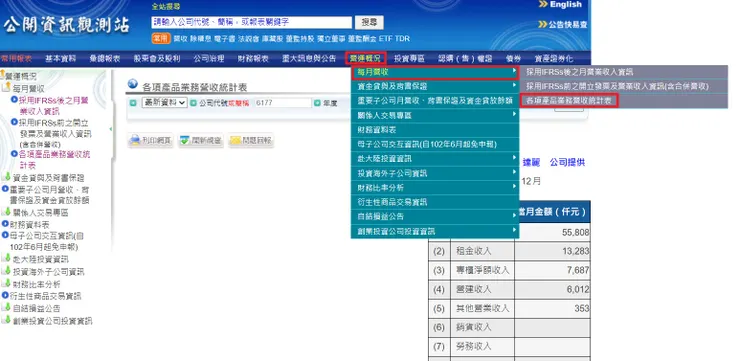Open 公告快易查 link
The width and height of the screenshot is (740, 361).
[x=568, y=25]
